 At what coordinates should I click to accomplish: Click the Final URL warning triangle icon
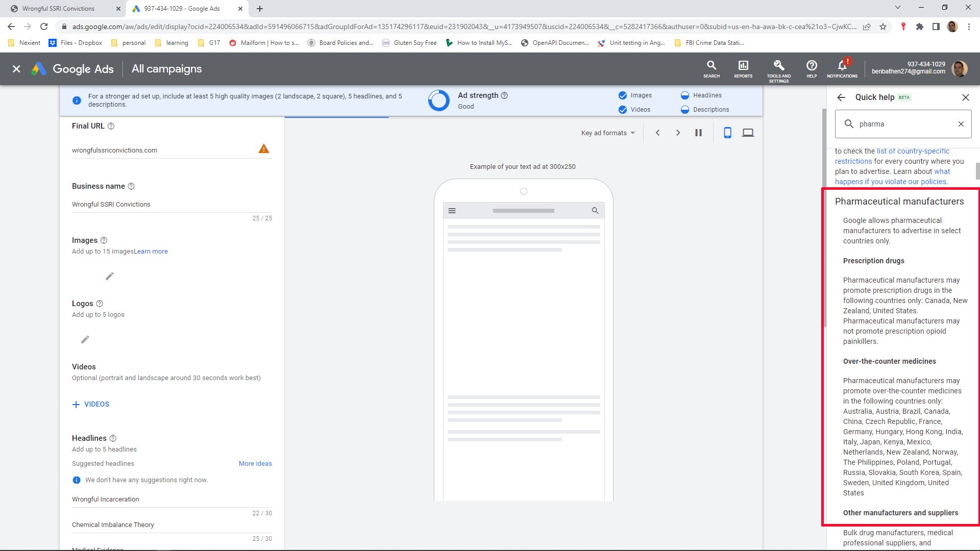point(263,149)
